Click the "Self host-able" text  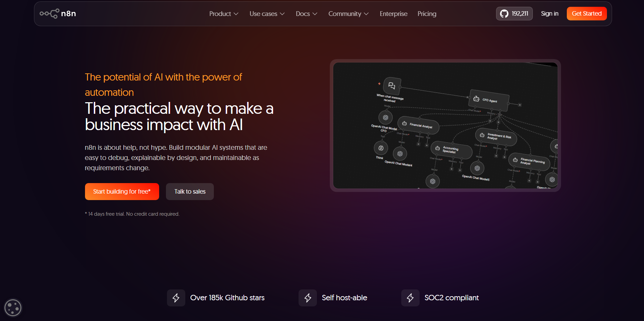coord(344,298)
